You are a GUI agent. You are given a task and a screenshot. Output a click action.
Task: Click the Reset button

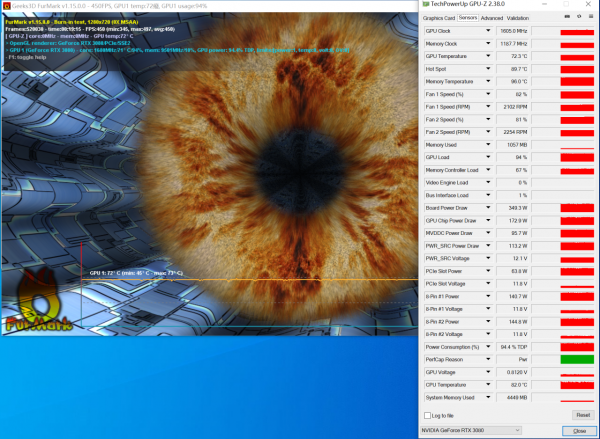[581, 414]
